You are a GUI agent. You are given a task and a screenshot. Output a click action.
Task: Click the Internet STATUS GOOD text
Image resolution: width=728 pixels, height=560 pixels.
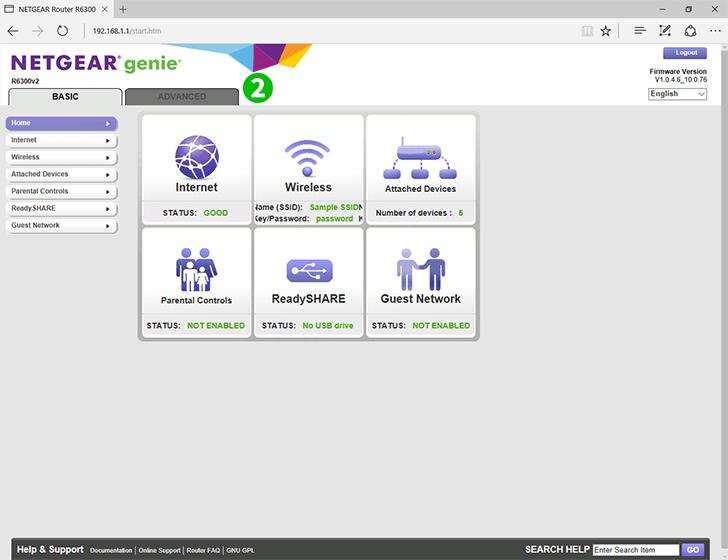195,213
